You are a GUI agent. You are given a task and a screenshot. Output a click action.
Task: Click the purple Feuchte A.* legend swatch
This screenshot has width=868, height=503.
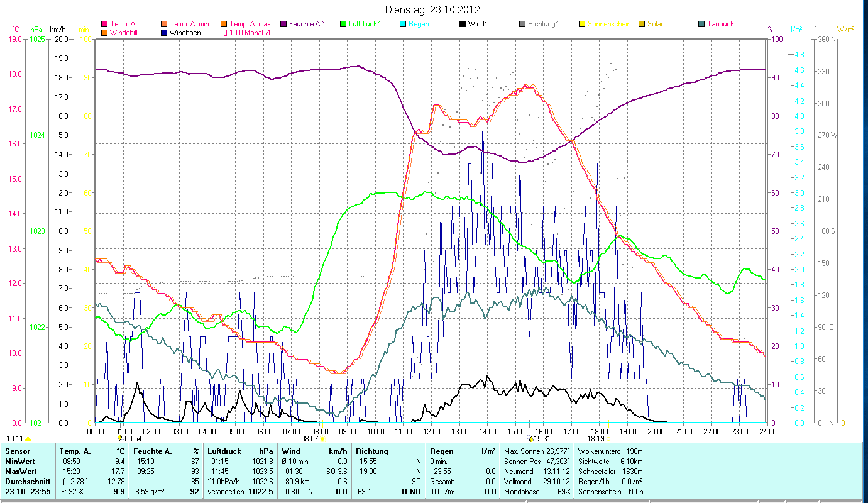tap(282, 24)
